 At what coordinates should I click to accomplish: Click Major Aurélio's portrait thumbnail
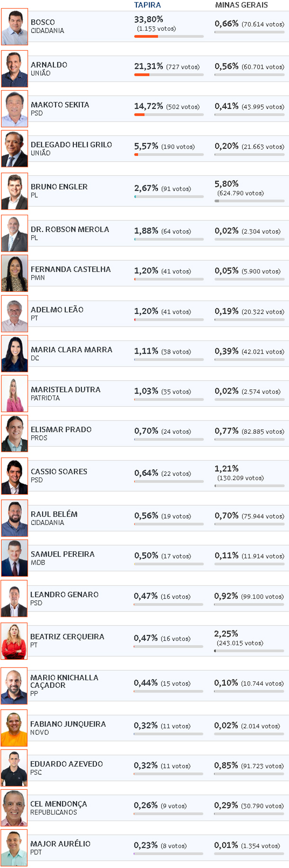coord(14,848)
